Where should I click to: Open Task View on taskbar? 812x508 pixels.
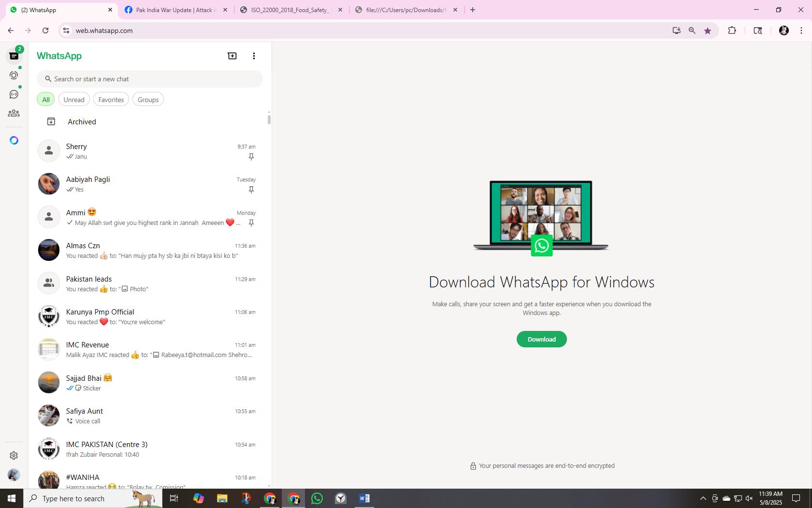point(174,498)
